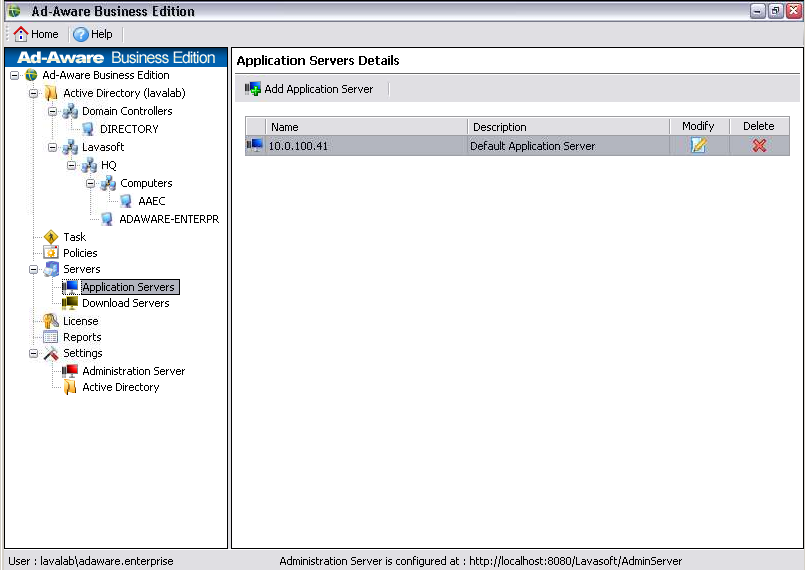This screenshot has width=805, height=570.
Task: Select the HQ organizational unit
Action: (109, 165)
